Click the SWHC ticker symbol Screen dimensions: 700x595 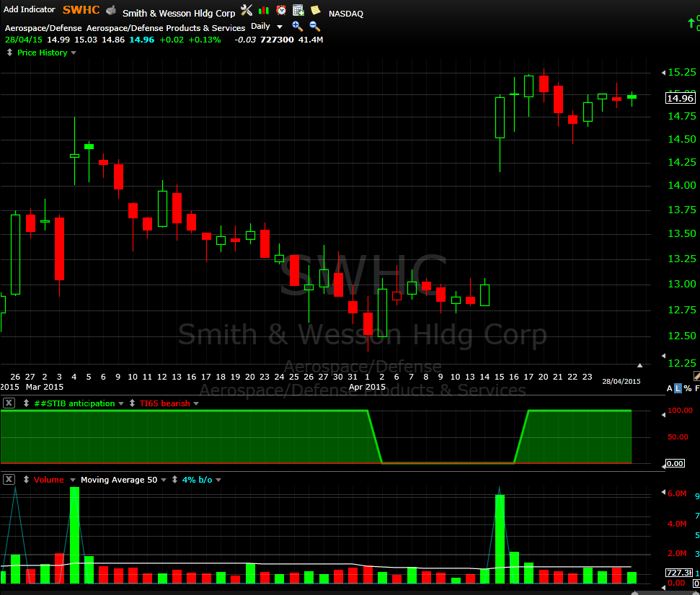click(x=81, y=10)
